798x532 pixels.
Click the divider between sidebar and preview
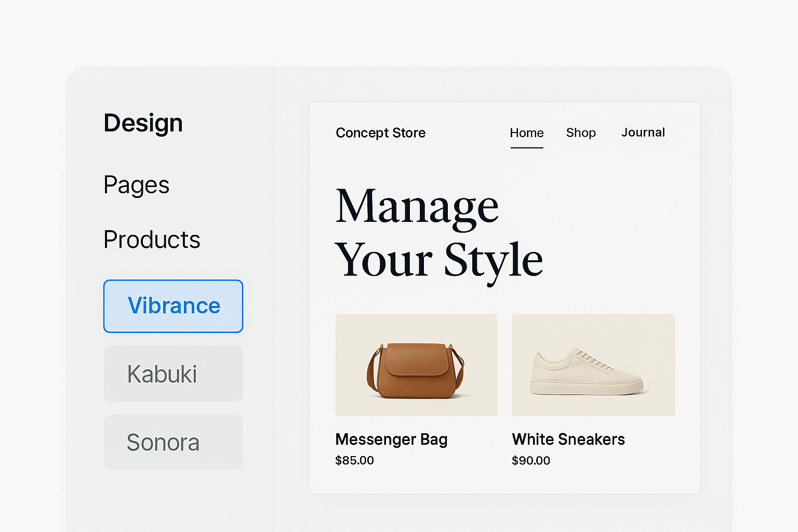pyautogui.click(x=274, y=299)
